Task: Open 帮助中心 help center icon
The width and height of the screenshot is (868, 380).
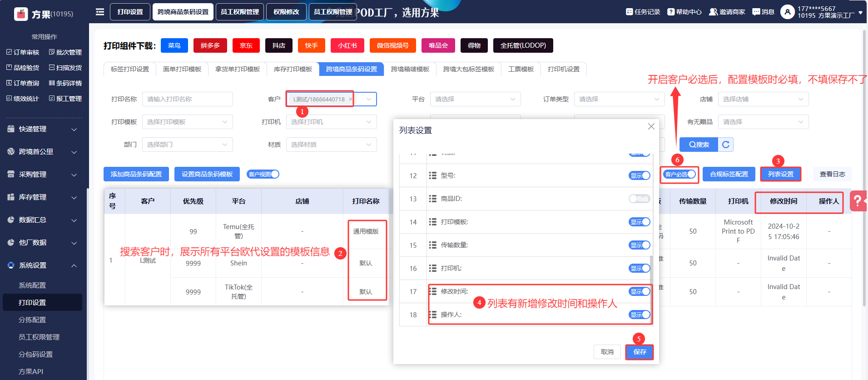Action: tap(671, 12)
